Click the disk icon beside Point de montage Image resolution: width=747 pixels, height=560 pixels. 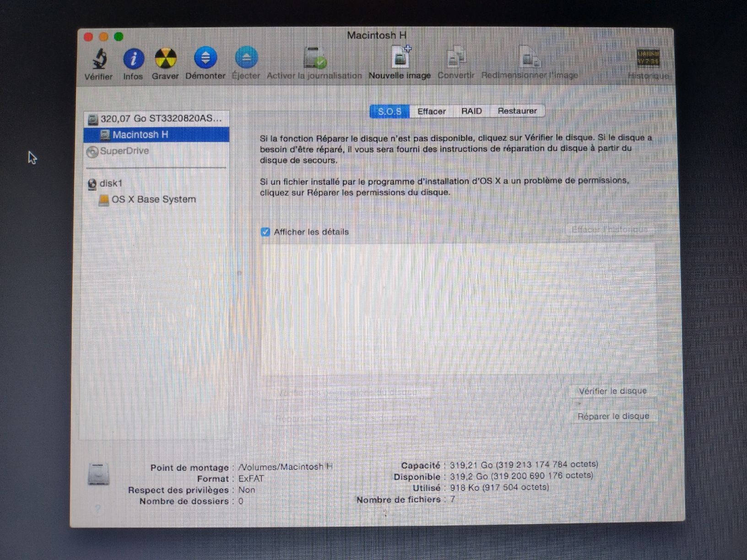98,474
